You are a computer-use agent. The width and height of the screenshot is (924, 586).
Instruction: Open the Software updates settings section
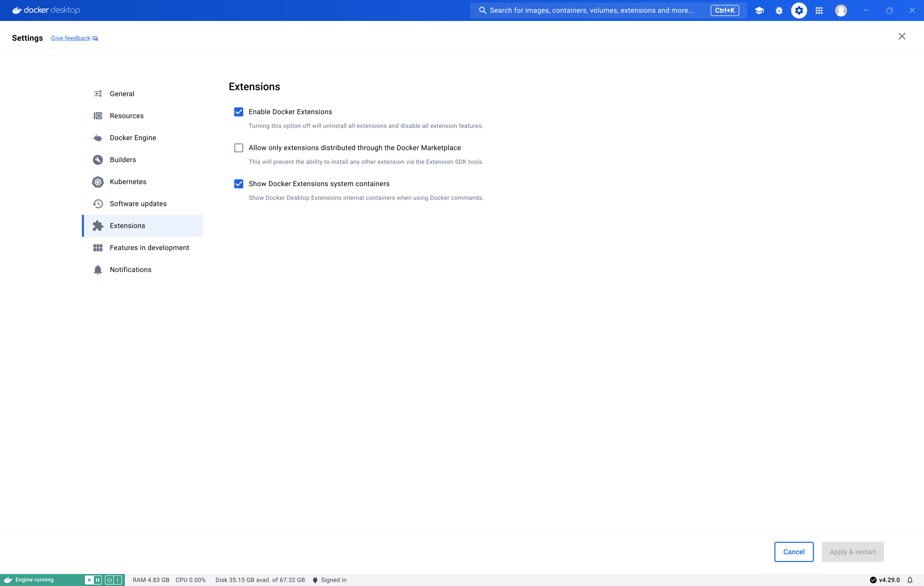[142, 203]
